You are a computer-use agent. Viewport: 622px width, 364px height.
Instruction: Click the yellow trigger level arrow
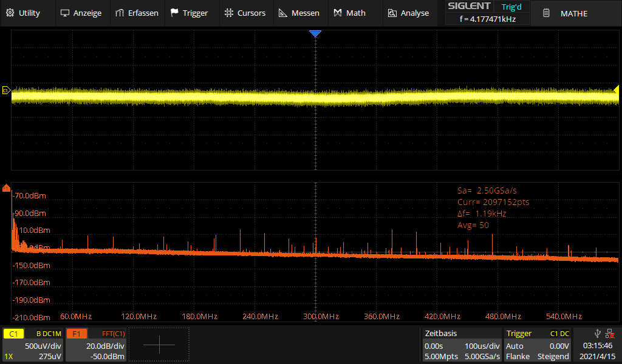pyautogui.click(x=615, y=90)
